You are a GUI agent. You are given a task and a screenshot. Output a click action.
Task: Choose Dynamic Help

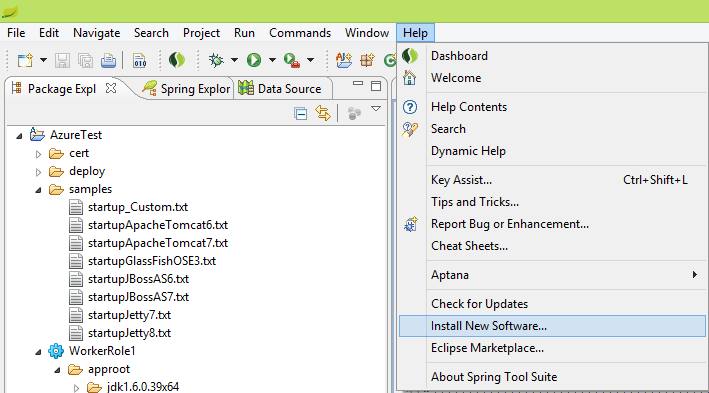point(552,151)
